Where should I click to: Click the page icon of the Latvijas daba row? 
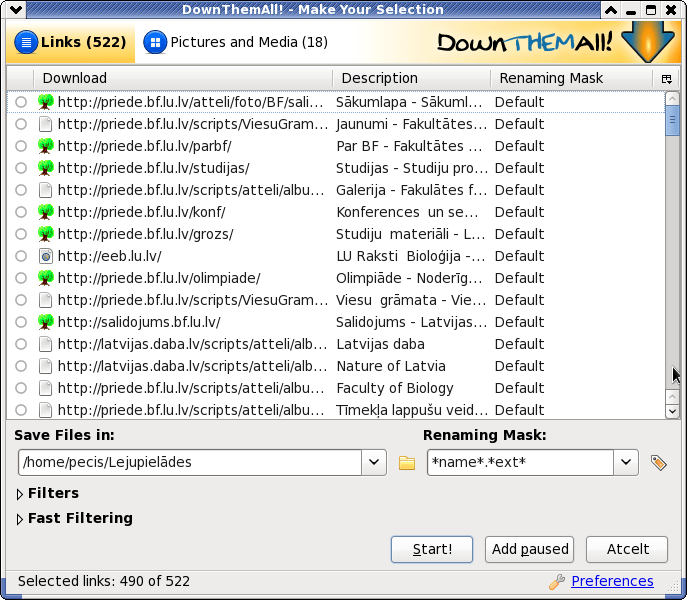[x=46, y=344]
